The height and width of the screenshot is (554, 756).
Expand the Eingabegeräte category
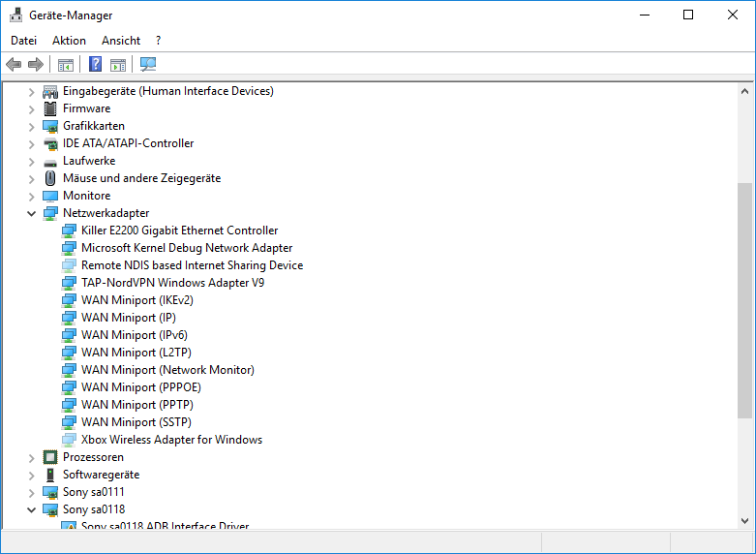pyautogui.click(x=31, y=92)
